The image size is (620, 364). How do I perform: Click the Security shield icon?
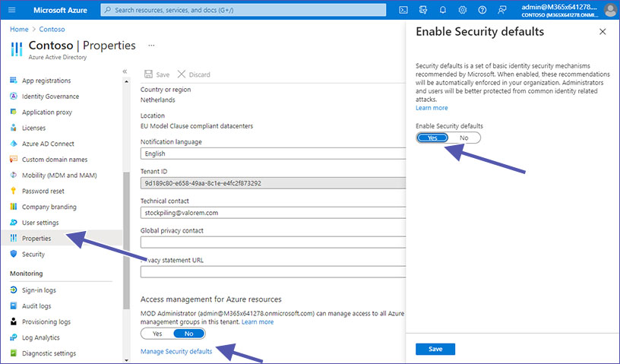[x=14, y=254]
